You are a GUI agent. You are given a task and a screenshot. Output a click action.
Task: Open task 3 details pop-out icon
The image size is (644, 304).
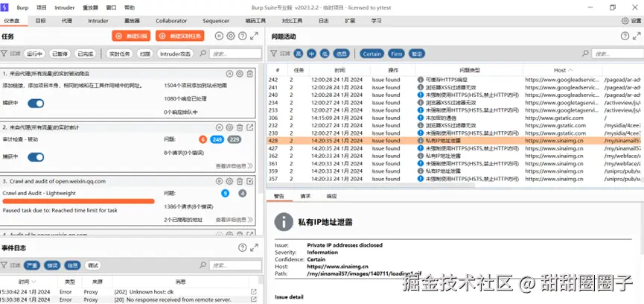click(x=249, y=181)
